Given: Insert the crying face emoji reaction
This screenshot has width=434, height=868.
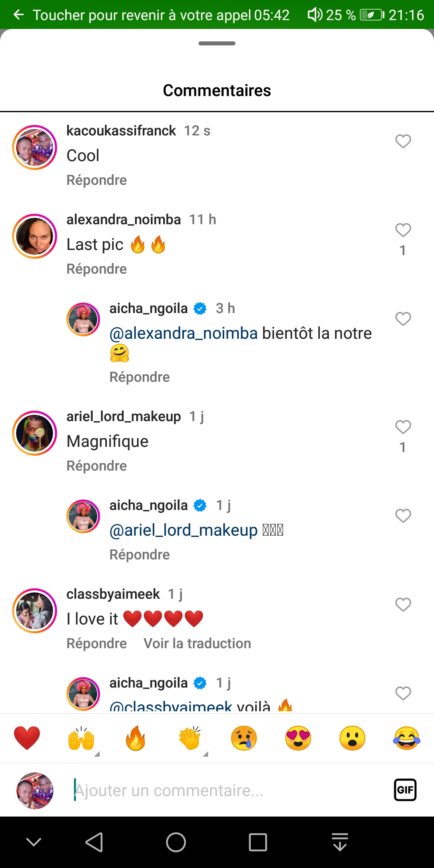Looking at the screenshot, I should click(244, 738).
